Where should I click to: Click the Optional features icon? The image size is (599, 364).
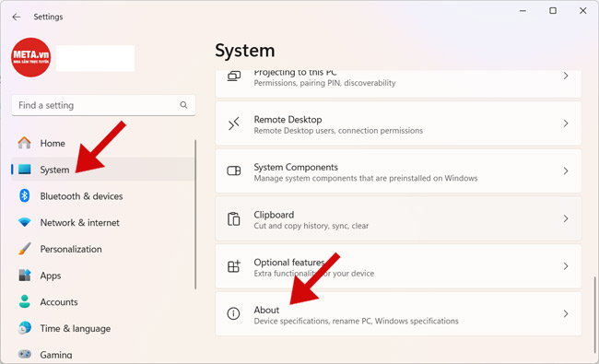click(x=234, y=266)
